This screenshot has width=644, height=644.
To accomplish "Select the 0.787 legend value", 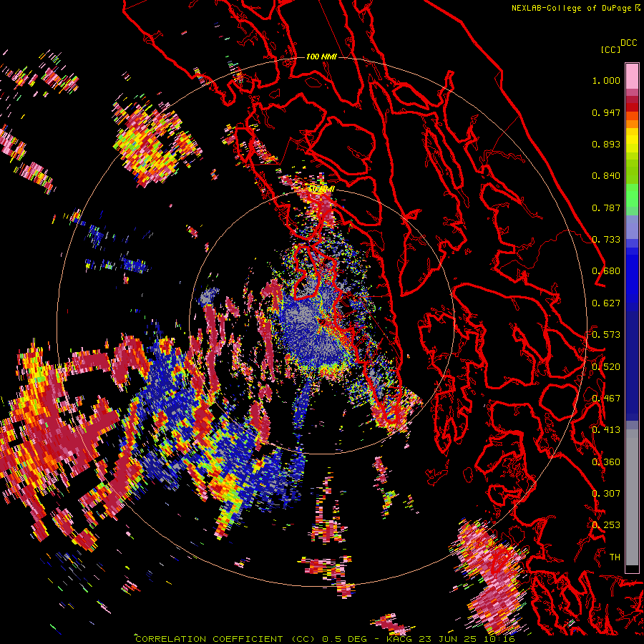I will pos(606,208).
